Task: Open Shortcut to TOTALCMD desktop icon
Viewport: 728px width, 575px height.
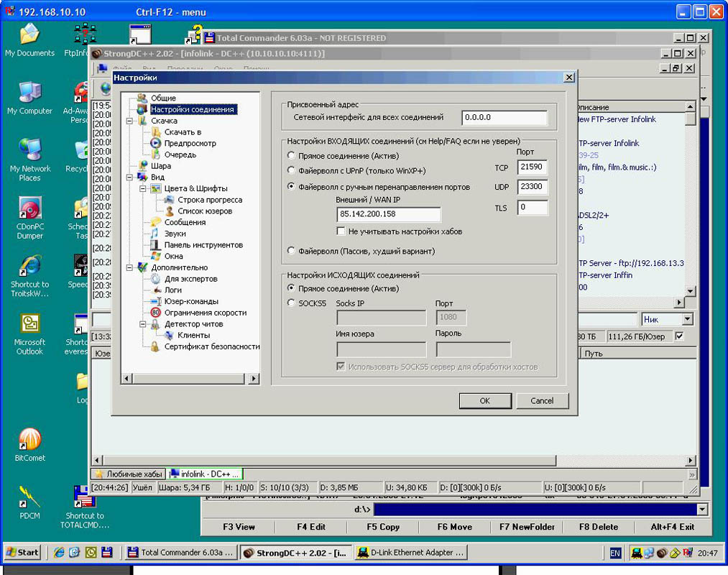Action: pos(85,507)
